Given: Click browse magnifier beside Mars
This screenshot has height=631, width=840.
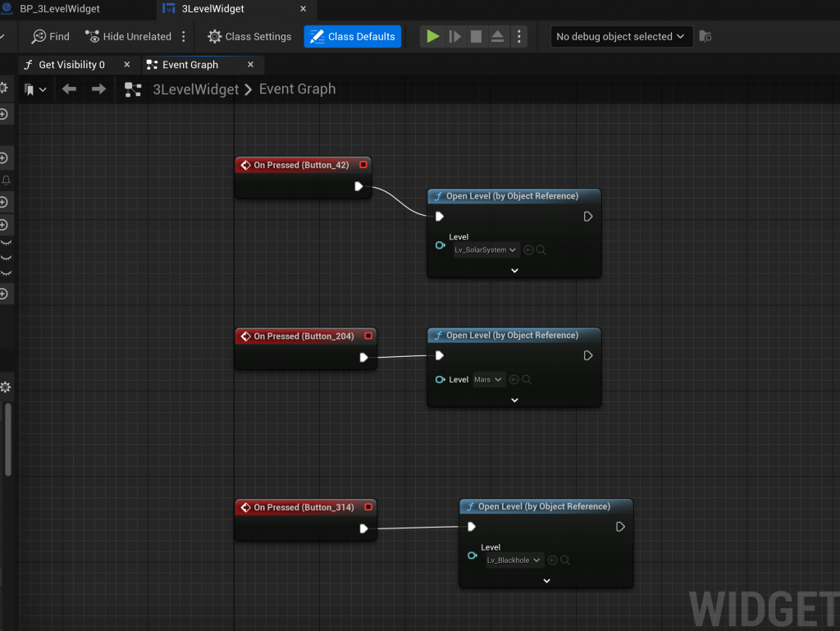Looking at the screenshot, I should (x=527, y=379).
